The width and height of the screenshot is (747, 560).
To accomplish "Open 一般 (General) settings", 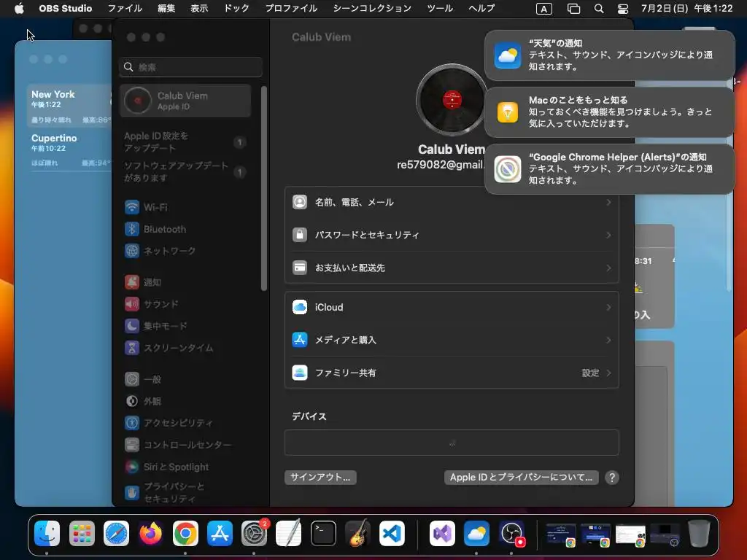I will click(143, 379).
